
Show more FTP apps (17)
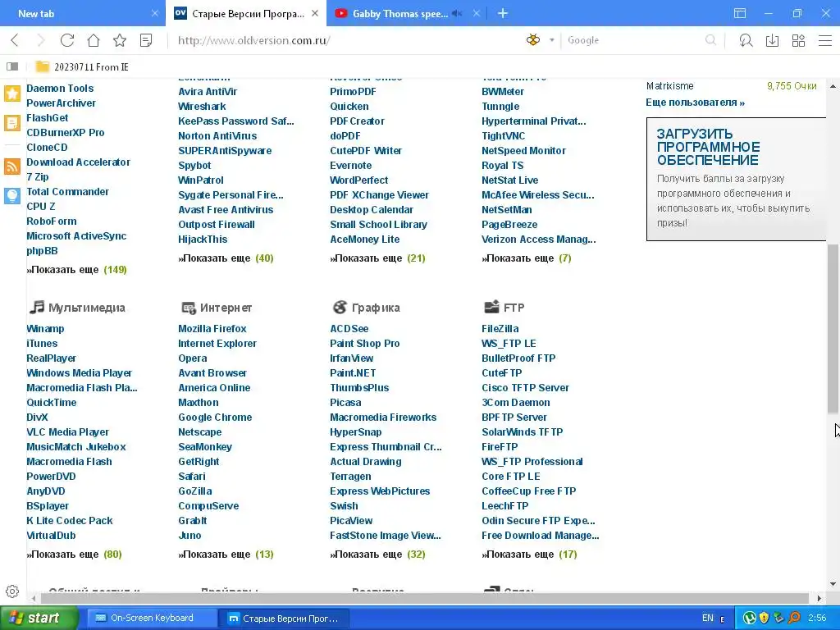click(x=529, y=554)
